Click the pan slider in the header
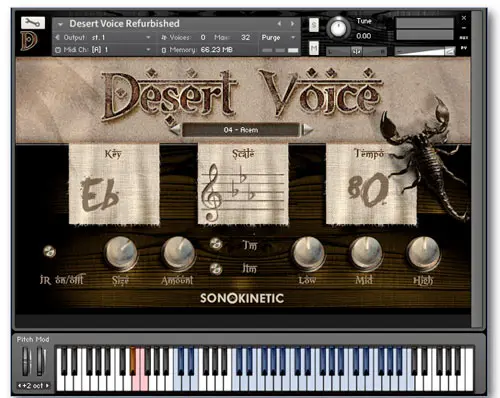Image resolution: width=500 pixels, height=398 pixels. point(357,51)
